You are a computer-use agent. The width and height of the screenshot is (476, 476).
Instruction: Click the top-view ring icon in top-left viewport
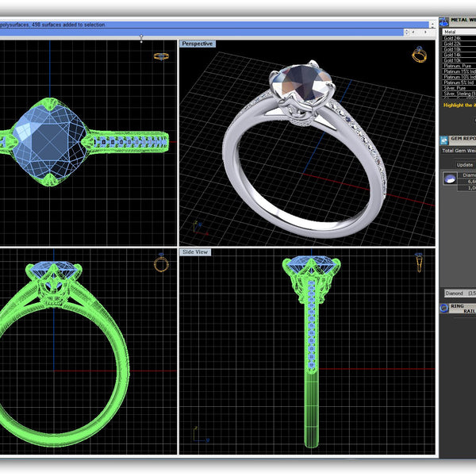(161, 56)
